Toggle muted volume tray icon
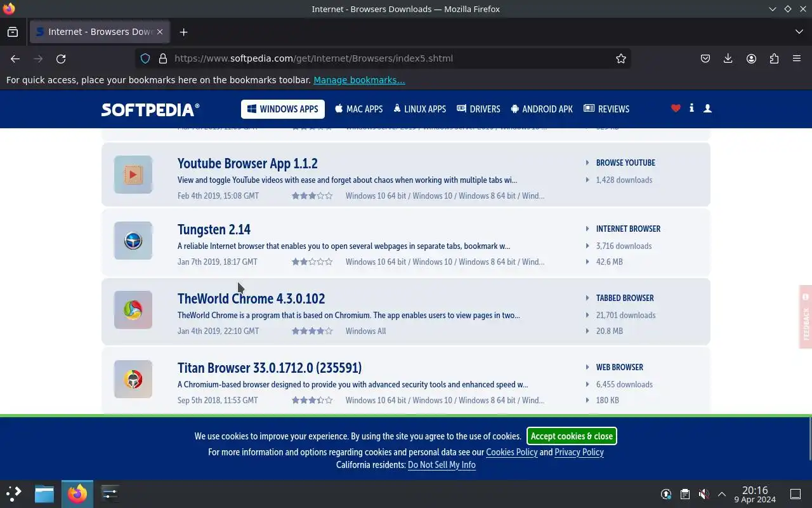Screen dimensions: 812x508 [x=704, y=494]
